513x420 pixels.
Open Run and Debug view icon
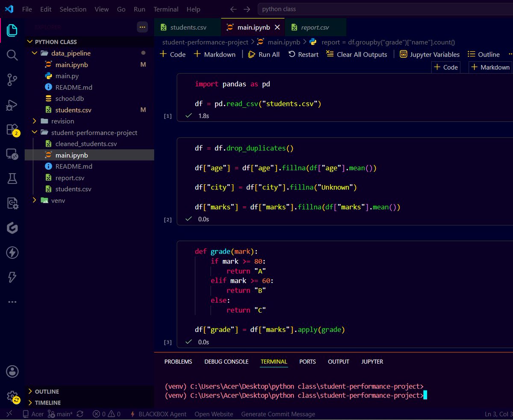tap(12, 105)
